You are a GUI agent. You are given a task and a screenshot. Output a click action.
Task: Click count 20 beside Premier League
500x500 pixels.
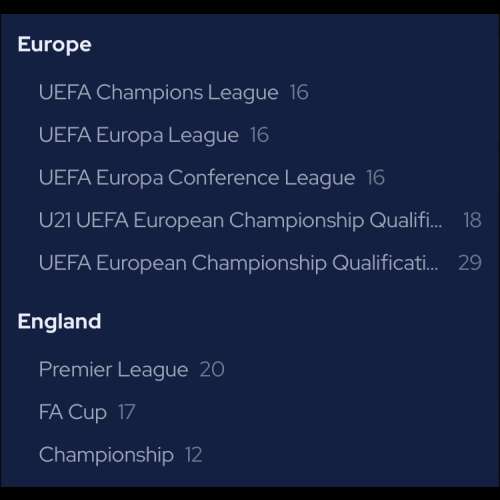coord(212,369)
